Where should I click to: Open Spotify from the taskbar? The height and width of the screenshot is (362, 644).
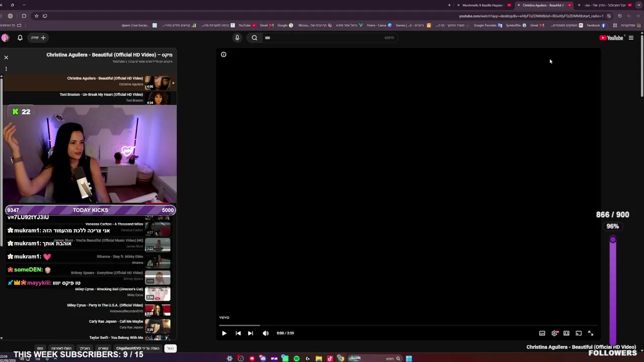(x=296, y=358)
